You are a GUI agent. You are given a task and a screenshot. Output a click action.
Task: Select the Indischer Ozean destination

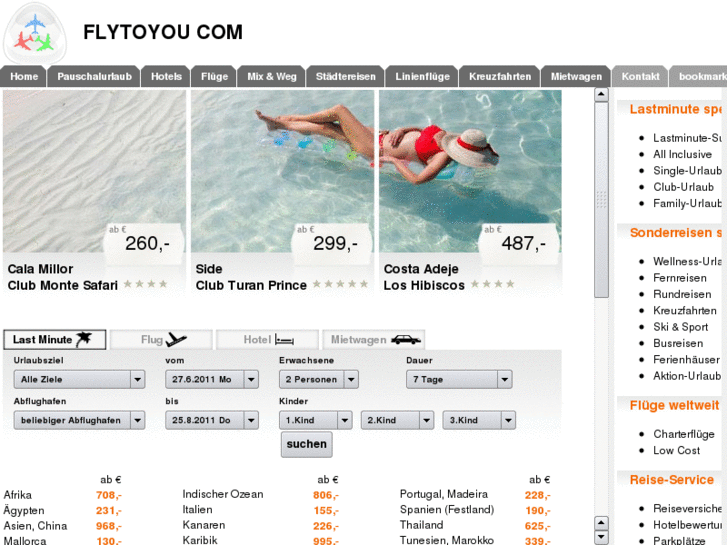[x=223, y=494]
